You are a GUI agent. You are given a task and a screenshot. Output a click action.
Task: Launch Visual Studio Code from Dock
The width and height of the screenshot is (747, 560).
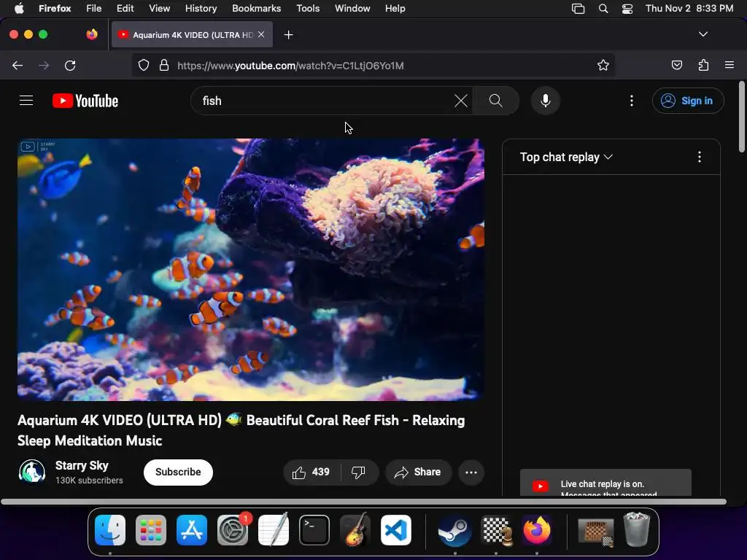(396, 530)
